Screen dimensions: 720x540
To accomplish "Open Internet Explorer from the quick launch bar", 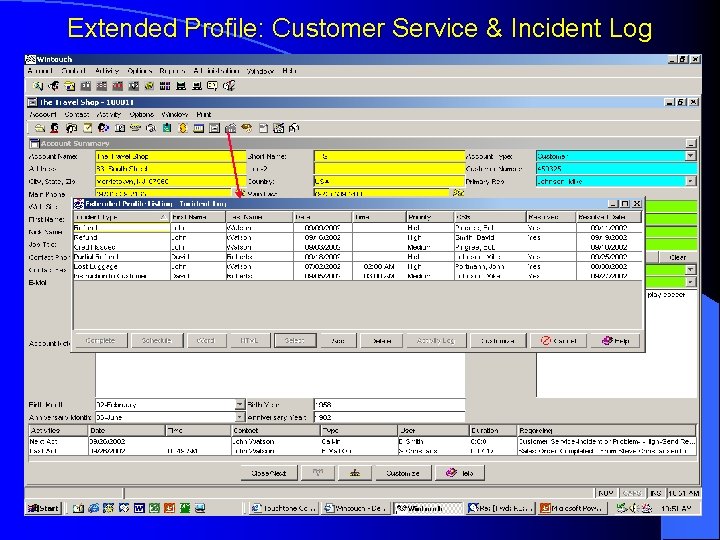I will 94,508.
